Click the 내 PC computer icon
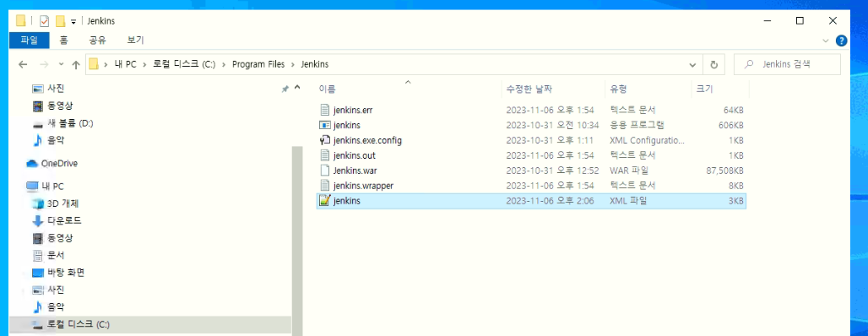 click(32, 187)
